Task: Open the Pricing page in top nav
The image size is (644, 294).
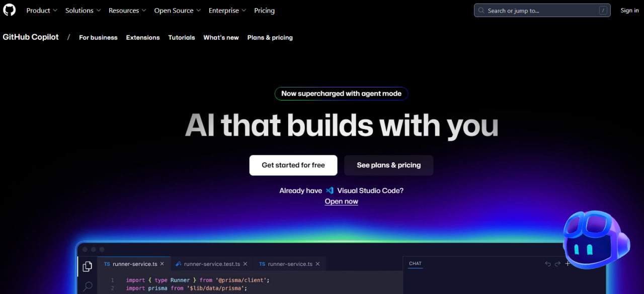Action: pyautogui.click(x=265, y=11)
